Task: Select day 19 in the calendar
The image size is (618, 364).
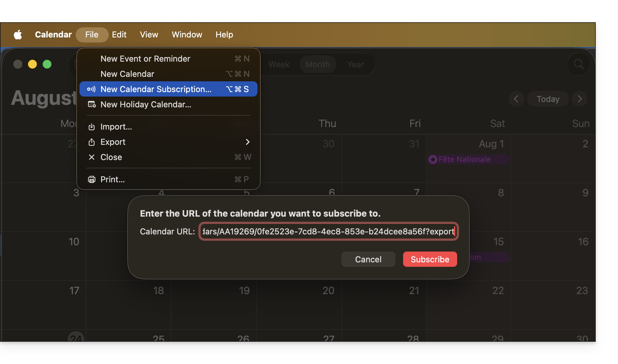Action: (244, 291)
